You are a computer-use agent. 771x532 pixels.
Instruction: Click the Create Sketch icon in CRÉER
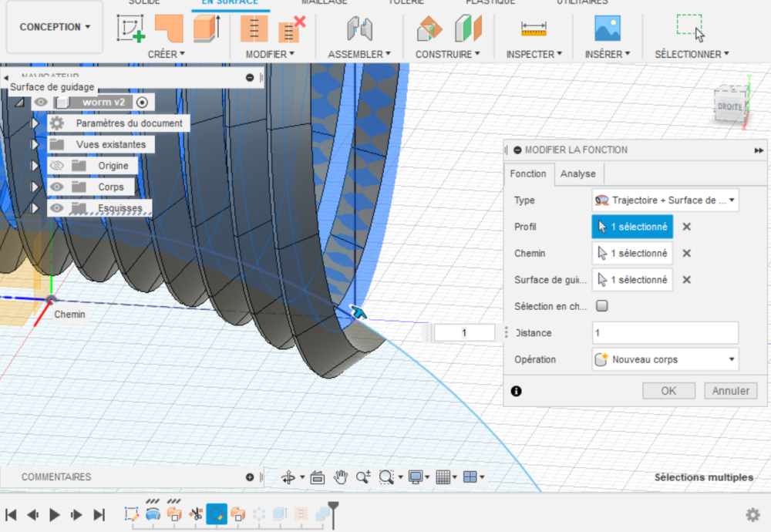tap(130, 29)
